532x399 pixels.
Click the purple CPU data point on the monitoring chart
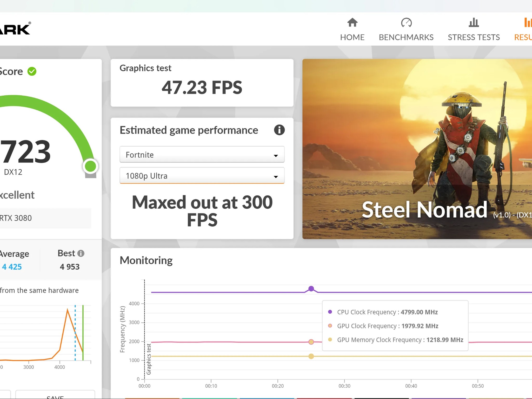[x=311, y=288]
